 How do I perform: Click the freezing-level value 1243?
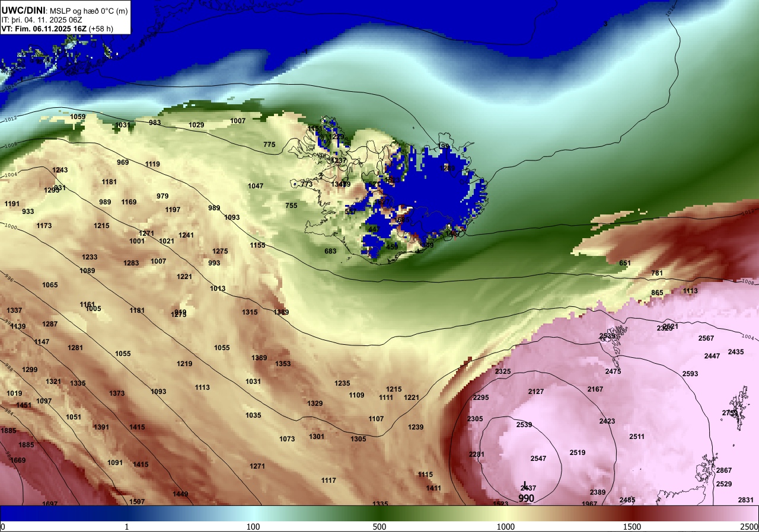click(60, 170)
